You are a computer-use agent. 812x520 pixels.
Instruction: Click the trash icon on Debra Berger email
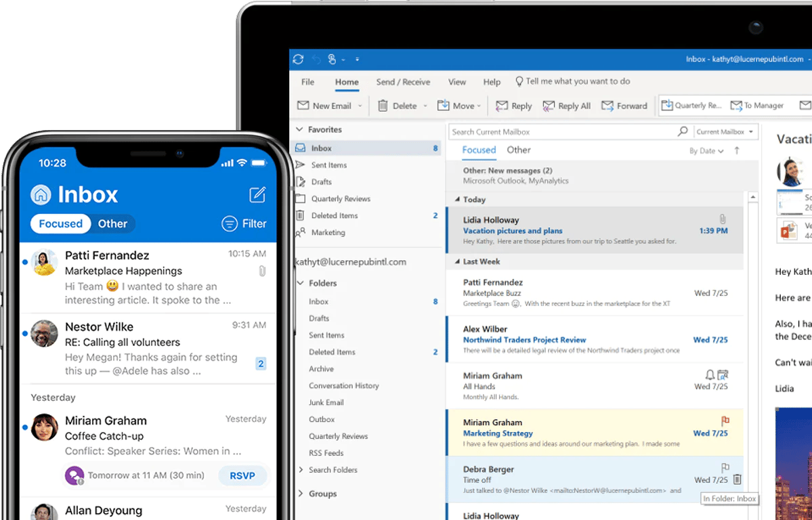coord(738,479)
